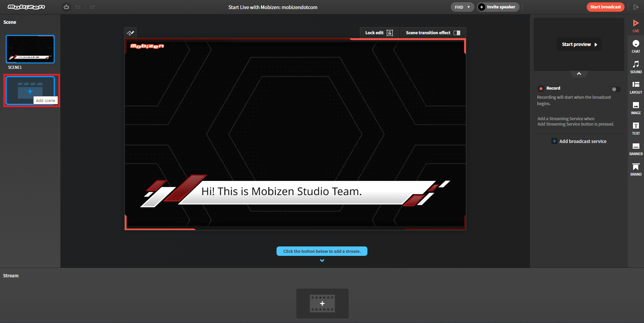The width and height of the screenshot is (644, 323).
Task: Click the Invite speaker button
Action: (x=498, y=7)
